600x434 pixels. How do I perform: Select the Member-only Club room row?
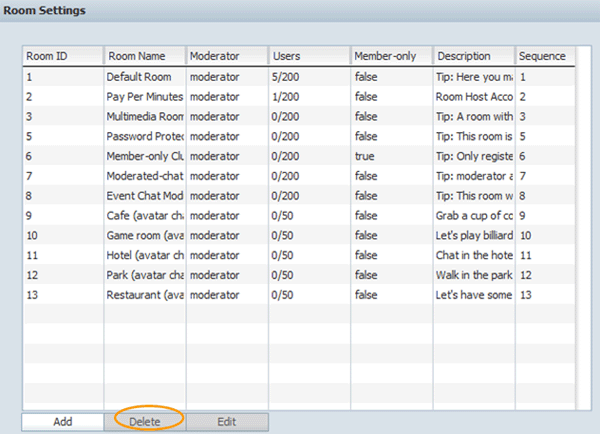click(x=144, y=157)
